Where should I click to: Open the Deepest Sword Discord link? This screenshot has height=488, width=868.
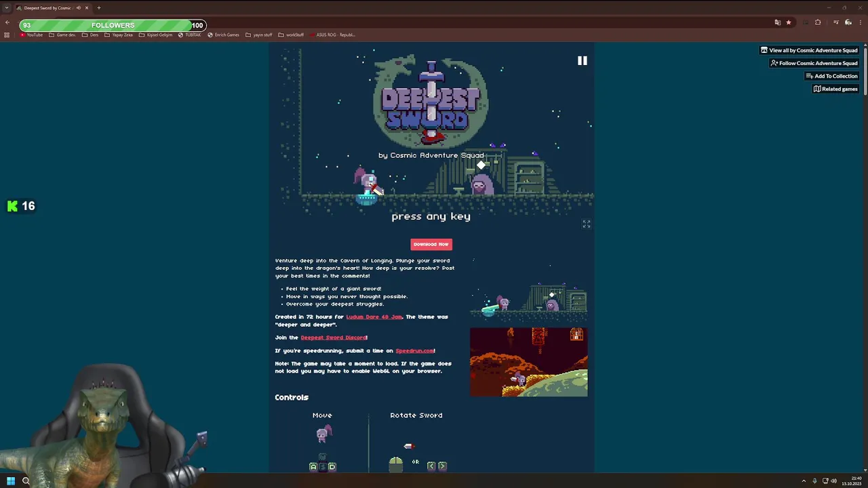click(334, 338)
